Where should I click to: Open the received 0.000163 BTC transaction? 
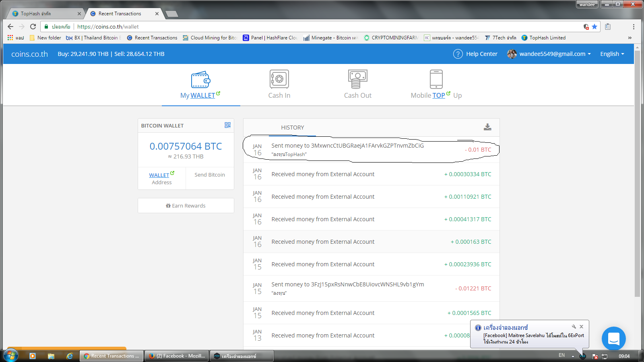tap(372, 242)
